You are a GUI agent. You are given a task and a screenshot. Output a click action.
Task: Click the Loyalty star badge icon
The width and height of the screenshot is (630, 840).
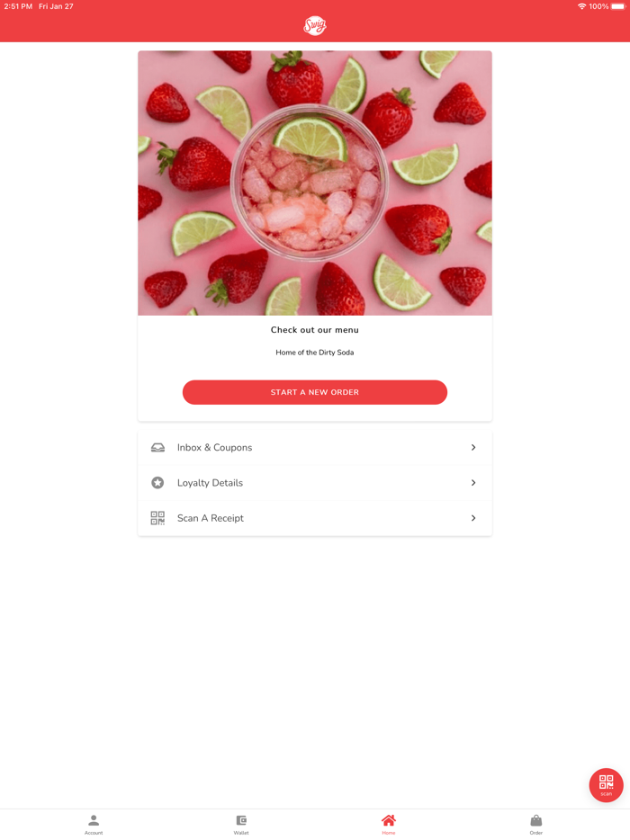click(157, 483)
